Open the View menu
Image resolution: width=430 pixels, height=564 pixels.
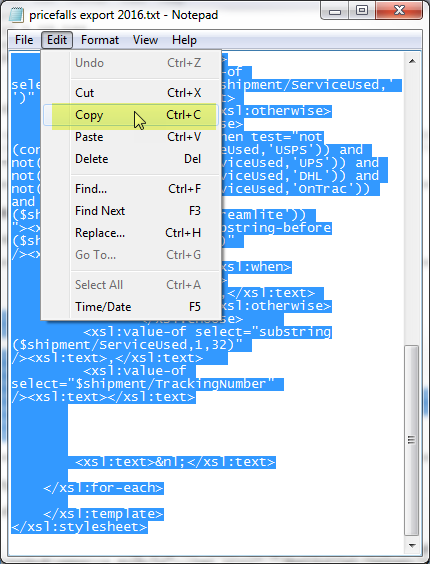(145, 40)
